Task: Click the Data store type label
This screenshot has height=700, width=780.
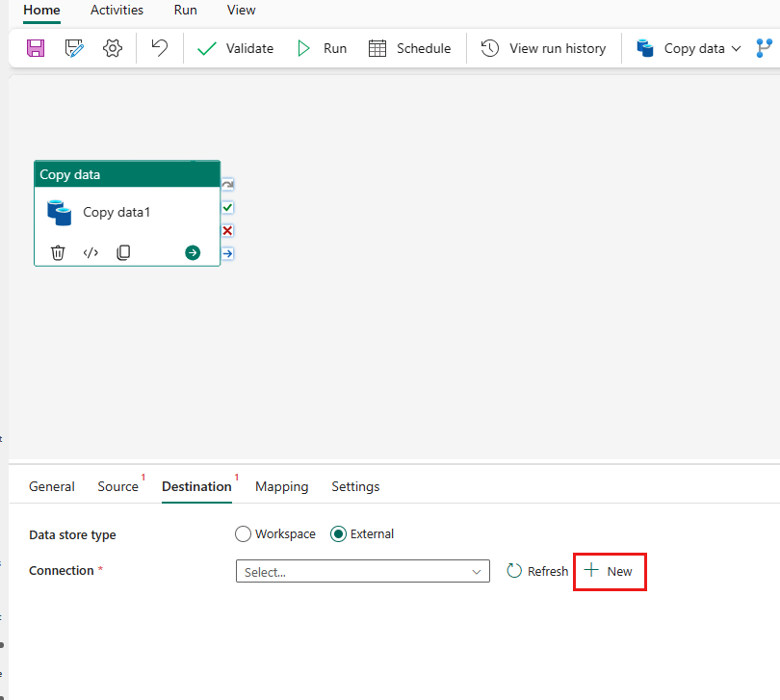Action: point(72,534)
